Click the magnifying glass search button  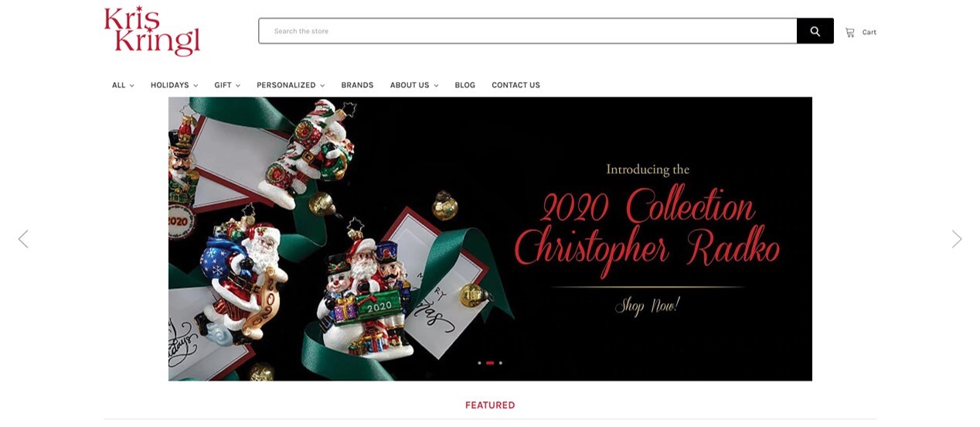click(815, 31)
